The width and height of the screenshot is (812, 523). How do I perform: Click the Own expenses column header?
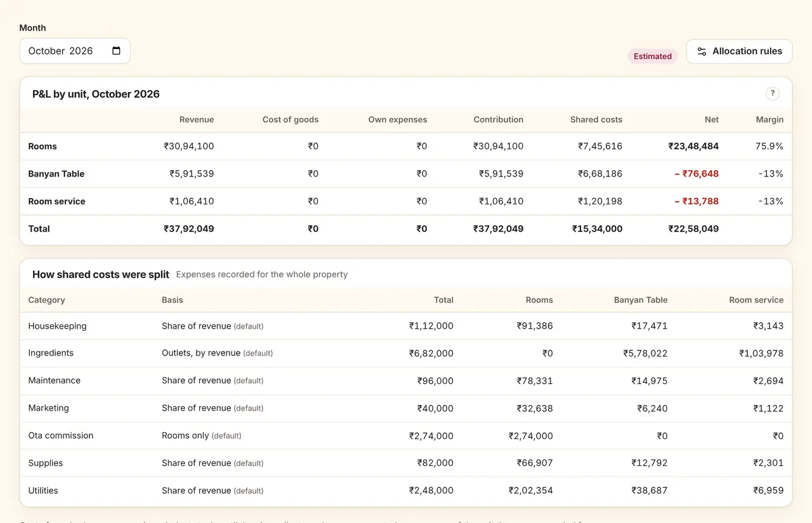coord(398,119)
